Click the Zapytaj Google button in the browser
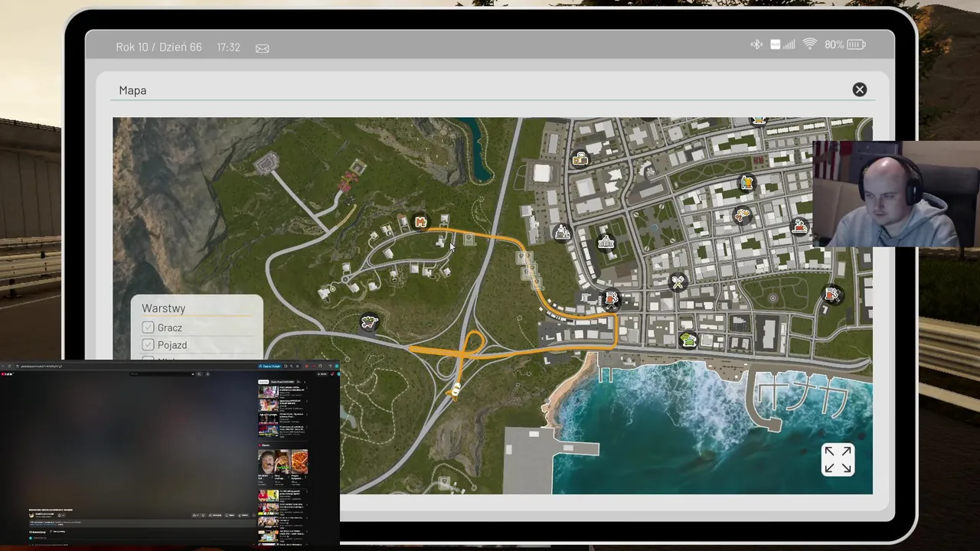 click(269, 366)
